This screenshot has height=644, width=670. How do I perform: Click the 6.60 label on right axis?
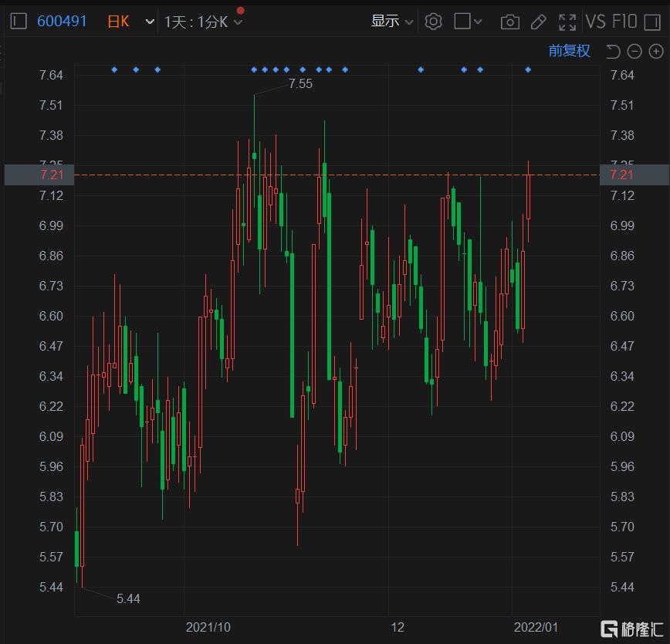pyautogui.click(x=622, y=316)
